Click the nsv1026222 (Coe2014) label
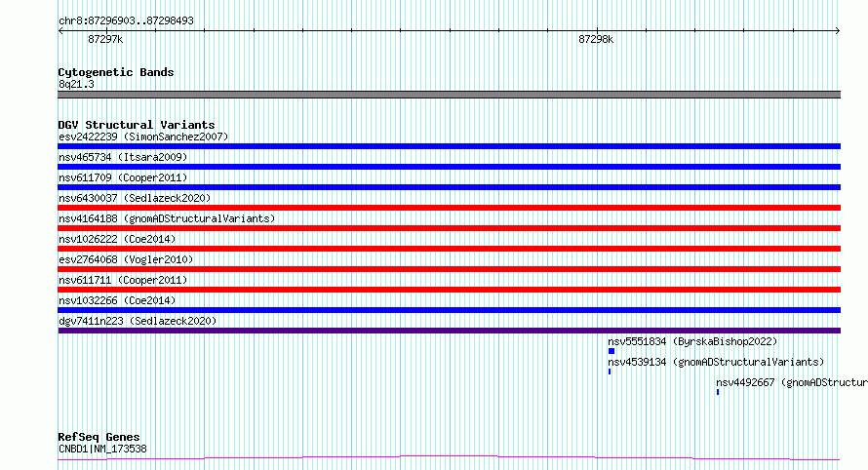 pos(117,239)
